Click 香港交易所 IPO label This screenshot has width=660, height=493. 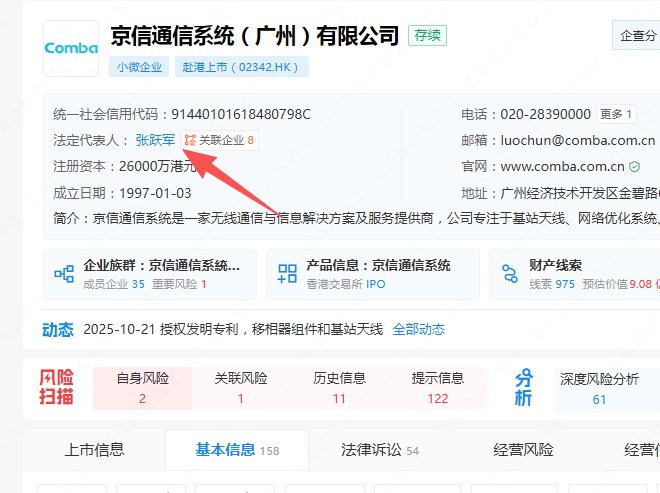(346, 284)
